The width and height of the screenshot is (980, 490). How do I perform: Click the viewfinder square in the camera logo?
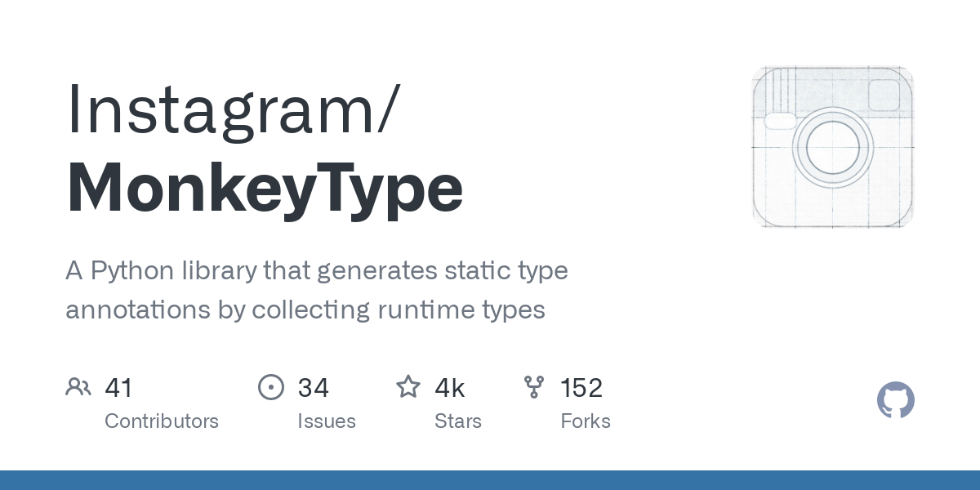[884, 96]
